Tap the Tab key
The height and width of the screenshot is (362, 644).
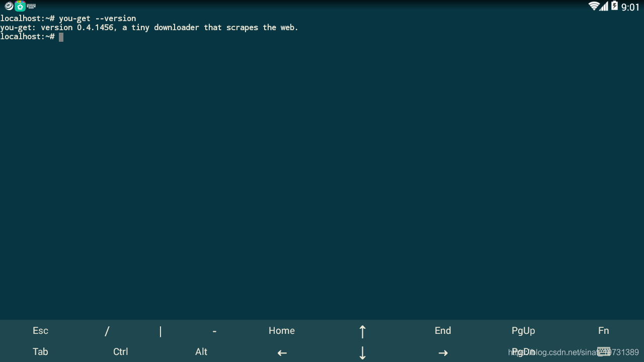[40, 351]
